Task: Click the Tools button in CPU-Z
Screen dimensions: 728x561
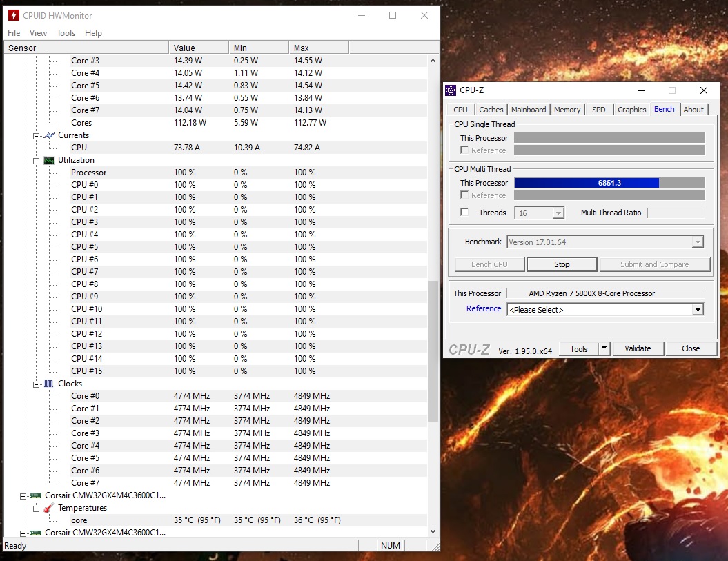Action: (578, 348)
